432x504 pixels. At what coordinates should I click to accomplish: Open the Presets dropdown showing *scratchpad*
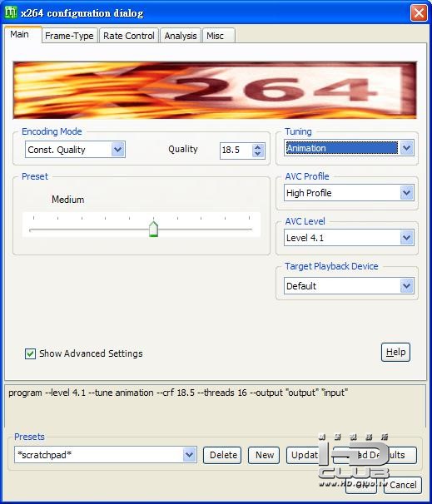(106, 455)
